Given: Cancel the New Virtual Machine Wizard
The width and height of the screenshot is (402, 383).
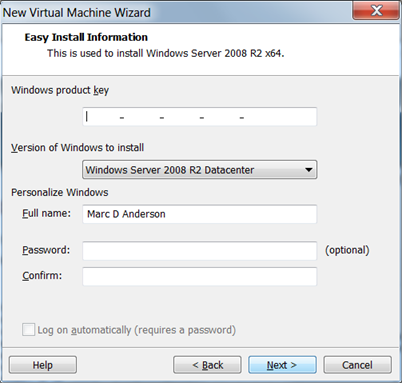Looking at the screenshot, I should tap(357, 365).
